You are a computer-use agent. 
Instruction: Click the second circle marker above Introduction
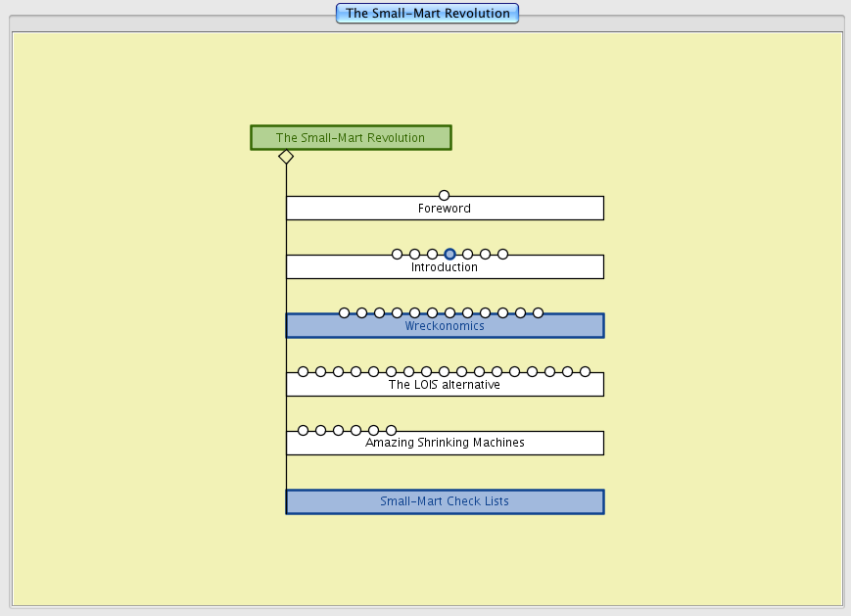point(414,255)
